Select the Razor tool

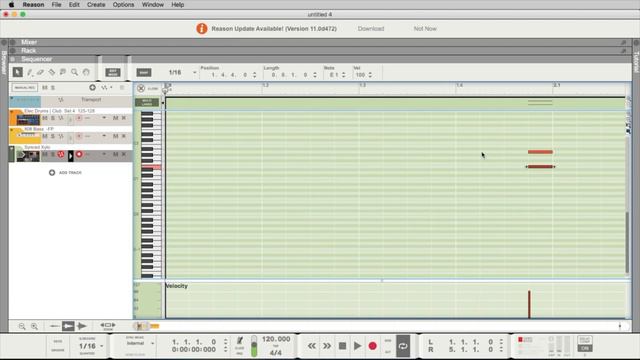pyautogui.click(x=51, y=73)
